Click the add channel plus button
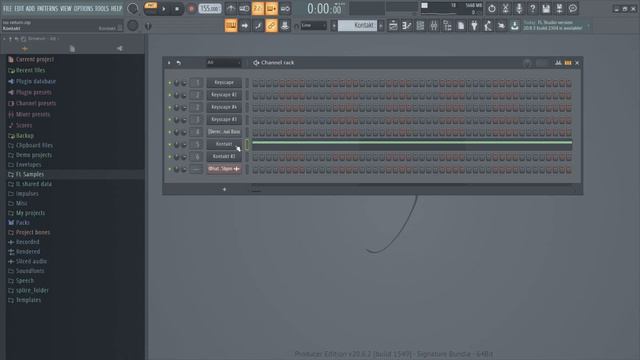Image resolution: width=640 pixels, height=360 pixels. [x=224, y=189]
